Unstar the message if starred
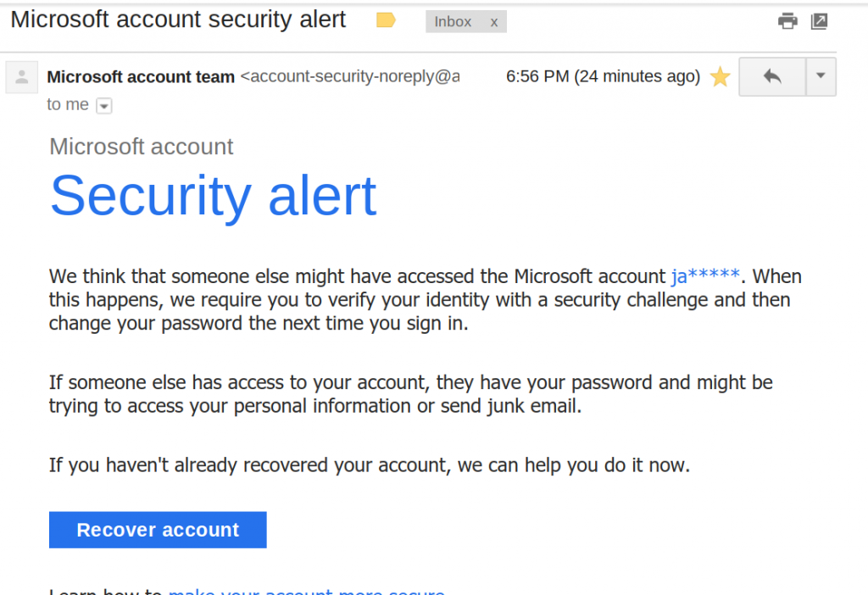 [x=720, y=76]
